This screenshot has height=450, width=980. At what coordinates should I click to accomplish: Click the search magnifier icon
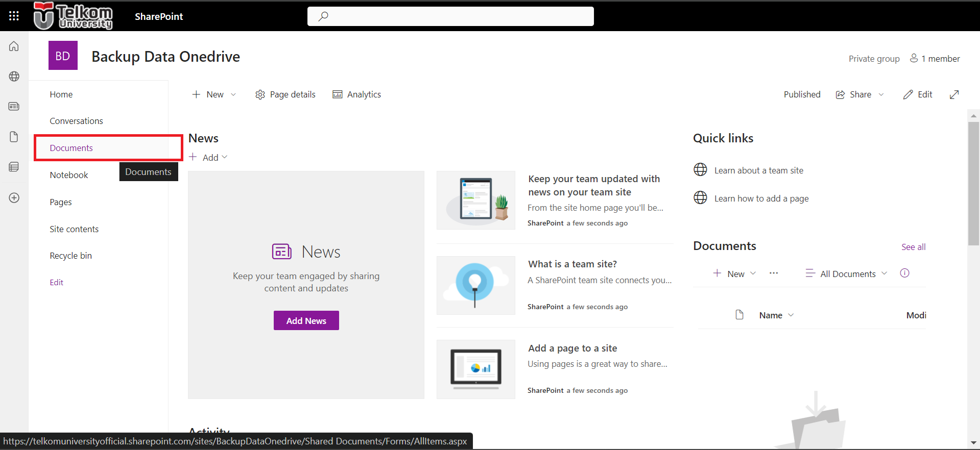click(x=323, y=16)
